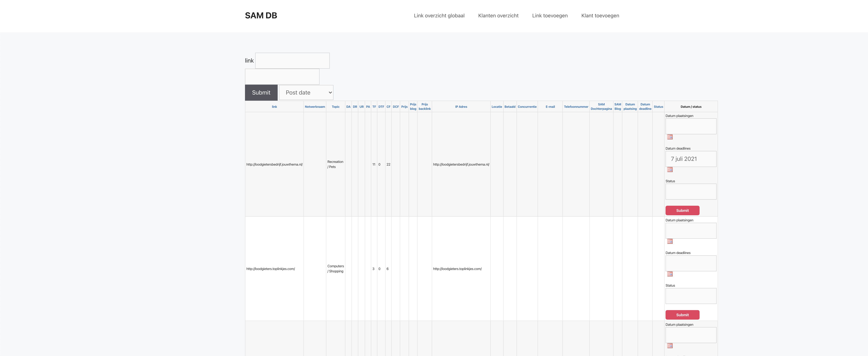
Task: Click IP Adres cell loodgietersbedrijf.jouwthema.nl
Action: pos(461,164)
